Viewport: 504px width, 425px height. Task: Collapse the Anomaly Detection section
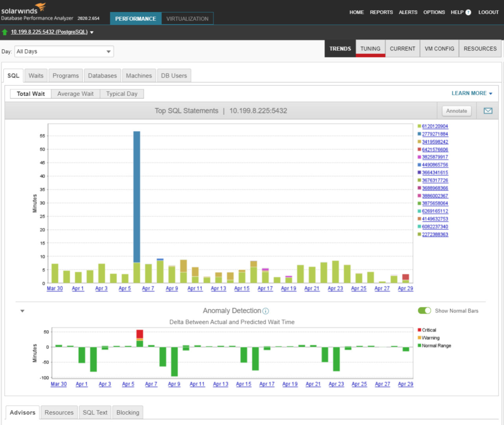click(22, 311)
